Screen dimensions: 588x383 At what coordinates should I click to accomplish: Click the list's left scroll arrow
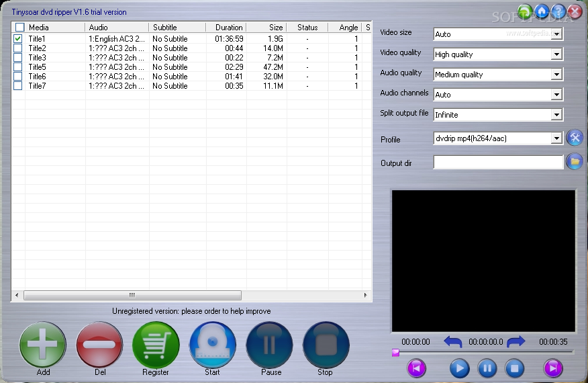(17, 295)
